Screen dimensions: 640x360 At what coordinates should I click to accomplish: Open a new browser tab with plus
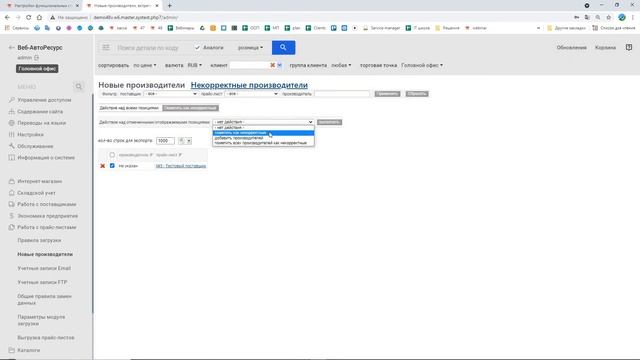click(x=169, y=6)
